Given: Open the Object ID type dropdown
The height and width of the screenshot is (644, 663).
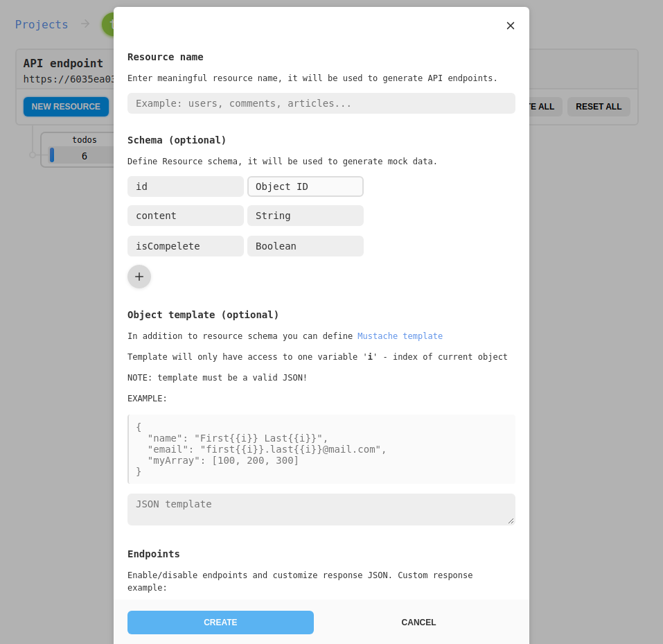Looking at the screenshot, I should coord(306,186).
